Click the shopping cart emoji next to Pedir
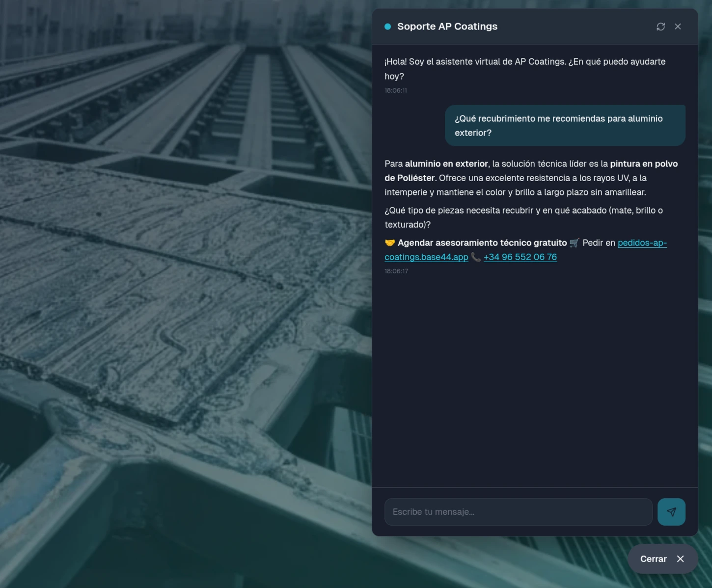The height and width of the screenshot is (588, 712). [573, 242]
